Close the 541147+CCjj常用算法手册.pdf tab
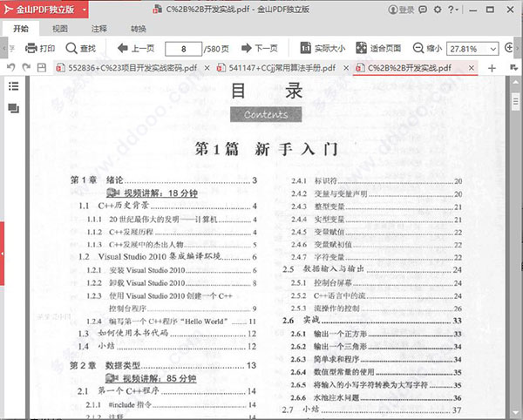 tap(346, 68)
